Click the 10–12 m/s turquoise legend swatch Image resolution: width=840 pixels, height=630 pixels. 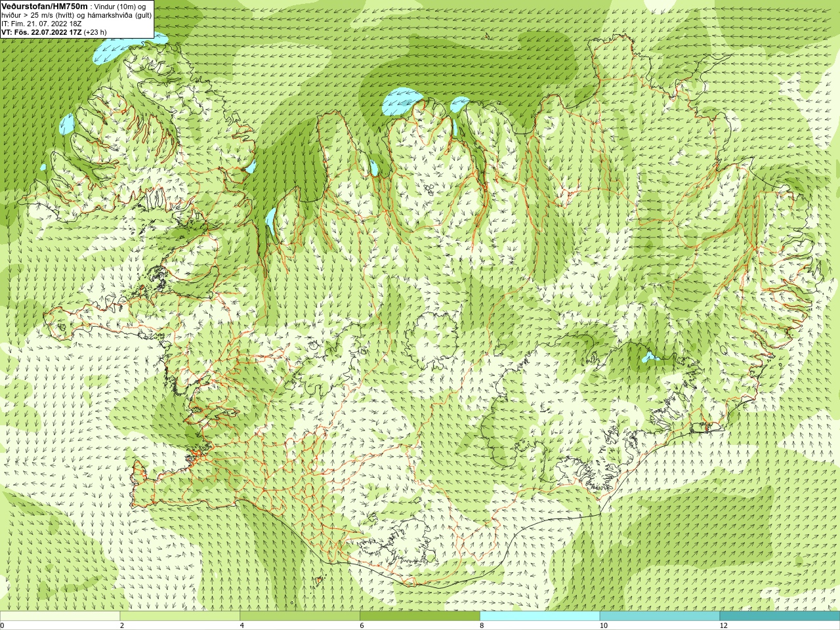(x=660, y=616)
